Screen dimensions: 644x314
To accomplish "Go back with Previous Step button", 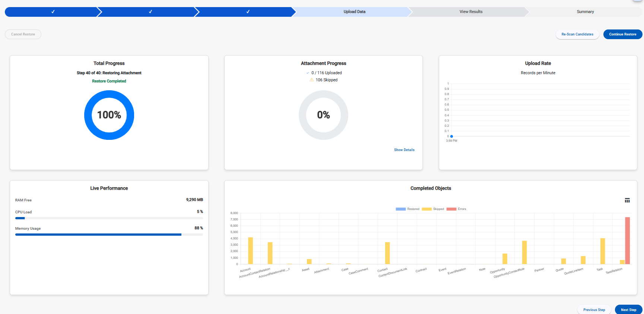I will 594,310.
